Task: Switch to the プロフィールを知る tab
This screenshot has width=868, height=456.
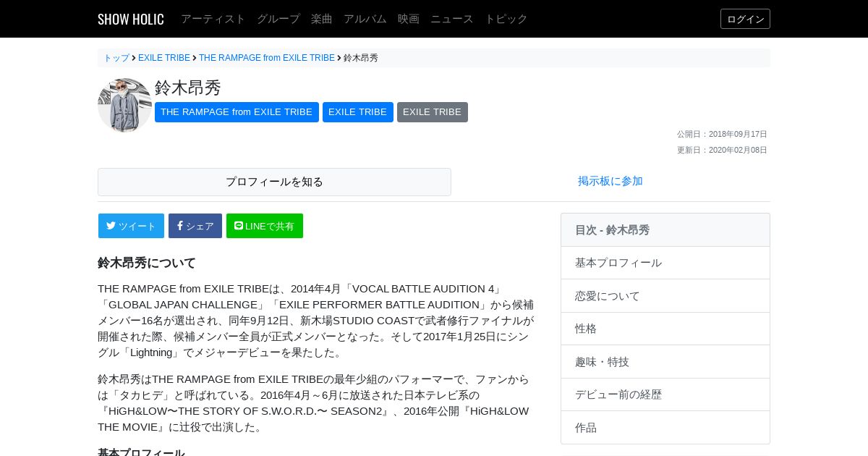Action: pos(274,182)
